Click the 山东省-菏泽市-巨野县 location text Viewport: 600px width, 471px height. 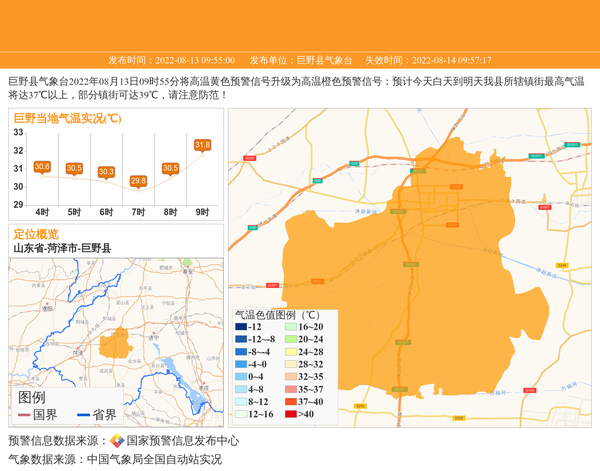[62, 248]
